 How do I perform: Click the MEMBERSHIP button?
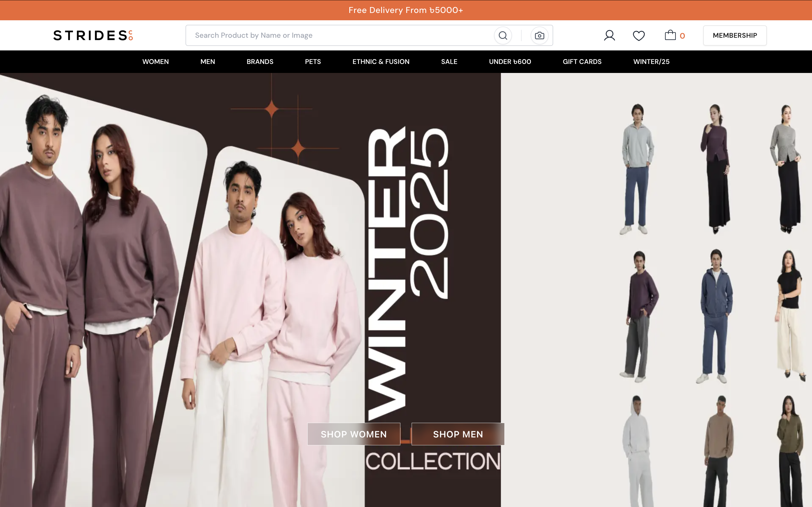(734, 35)
